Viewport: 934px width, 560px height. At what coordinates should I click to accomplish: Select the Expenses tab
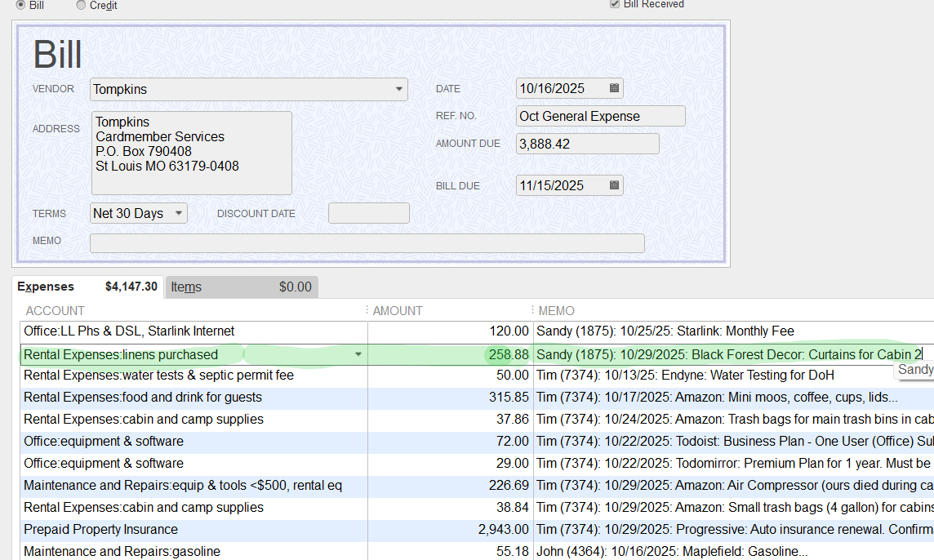point(87,287)
